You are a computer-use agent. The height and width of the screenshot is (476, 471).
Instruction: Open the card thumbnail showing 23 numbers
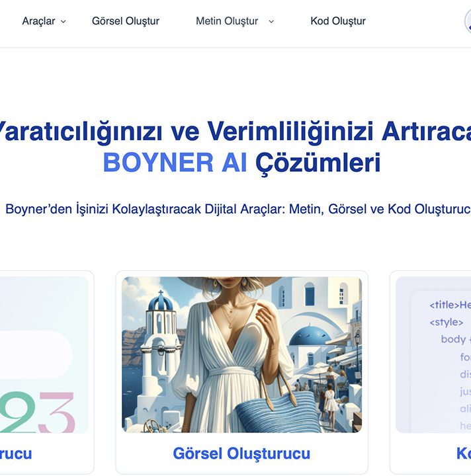click(x=44, y=354)
